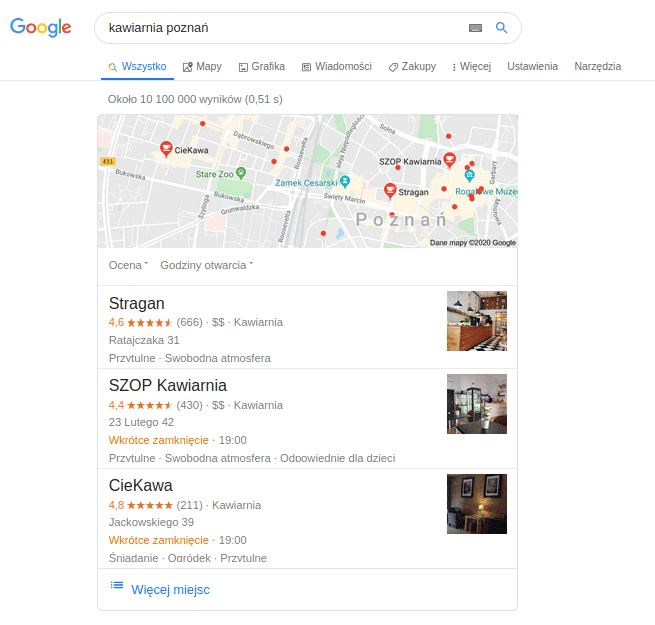Click the Zamek Cesarski map marker
The image size is (655, 625).
tap(345, 181)
